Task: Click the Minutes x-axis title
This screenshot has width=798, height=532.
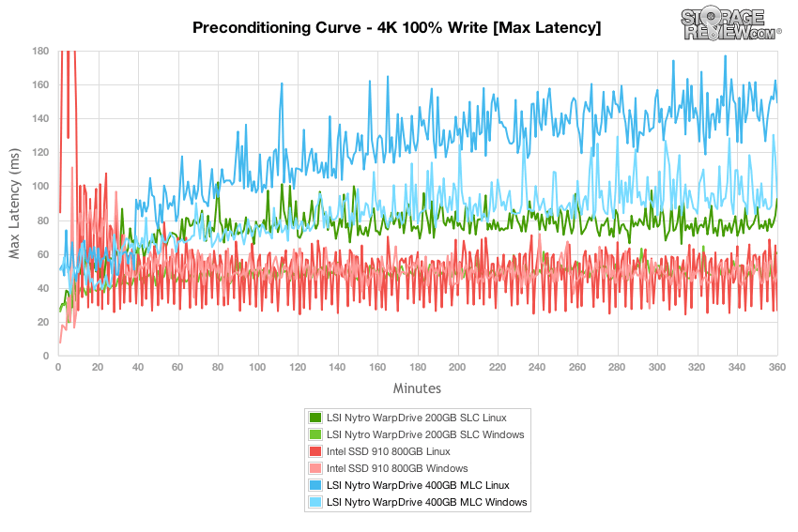Action: [417, 388]
